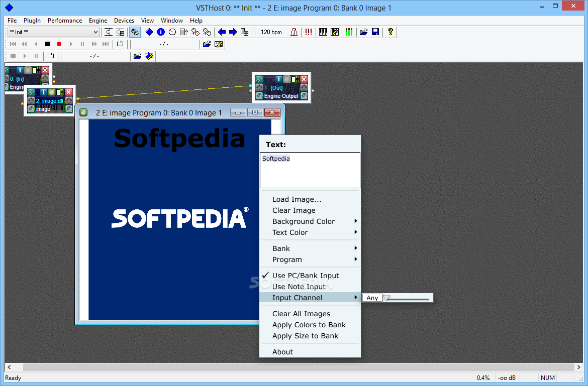Open the Devices menu
The height and width of the screenshot is (386, 588).
point(124,21)
